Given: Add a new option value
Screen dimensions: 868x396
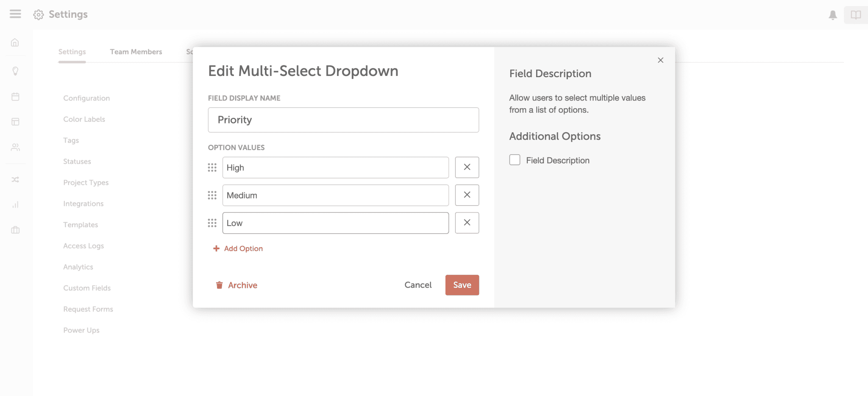Looking at the screenshot, I should [x=238, y=248].
